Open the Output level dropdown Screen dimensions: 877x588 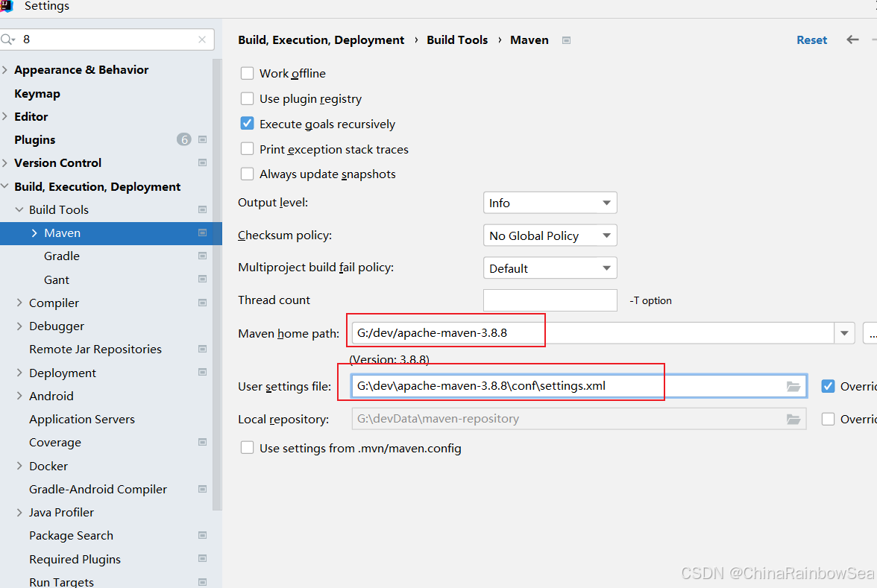[550, 203]
